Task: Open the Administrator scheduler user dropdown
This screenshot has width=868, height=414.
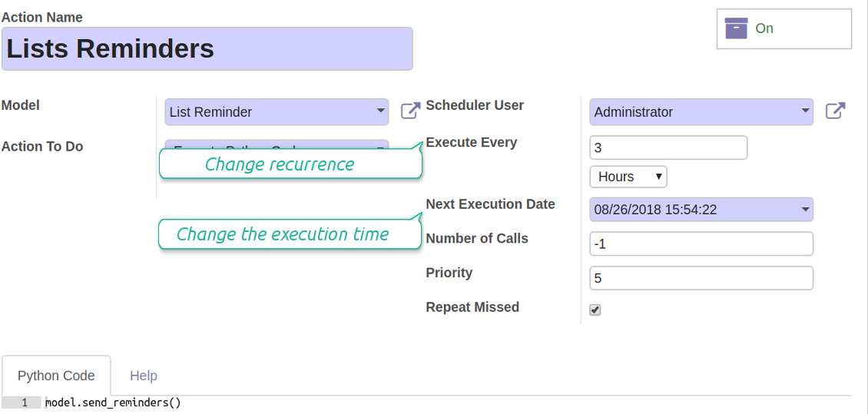Action: [x=701, y=112]
